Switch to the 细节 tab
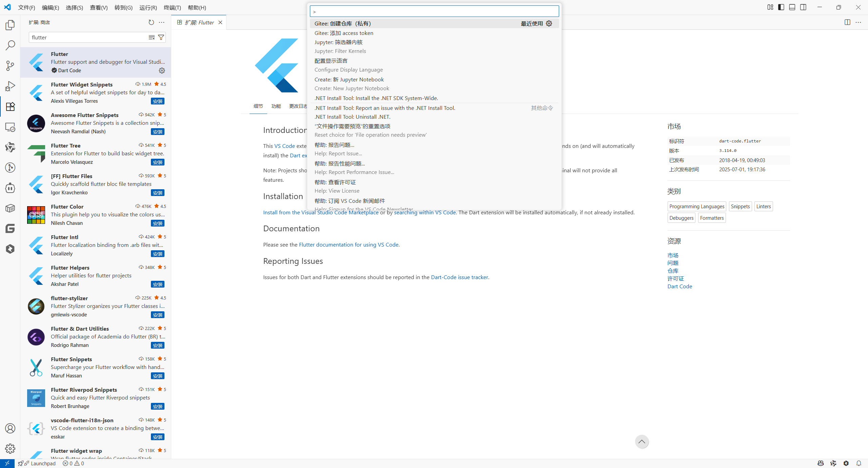The width and height of the screenshot is (868, 468). tap(258, 106)
